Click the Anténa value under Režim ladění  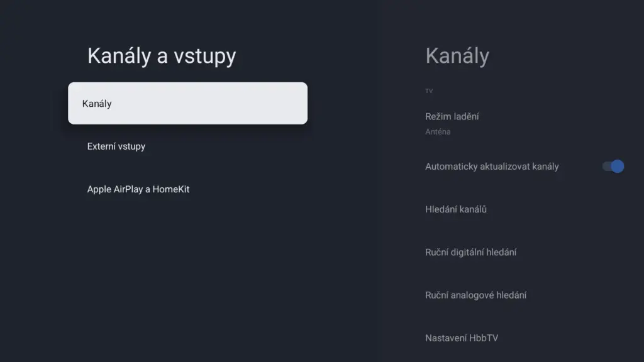point(438,132)
